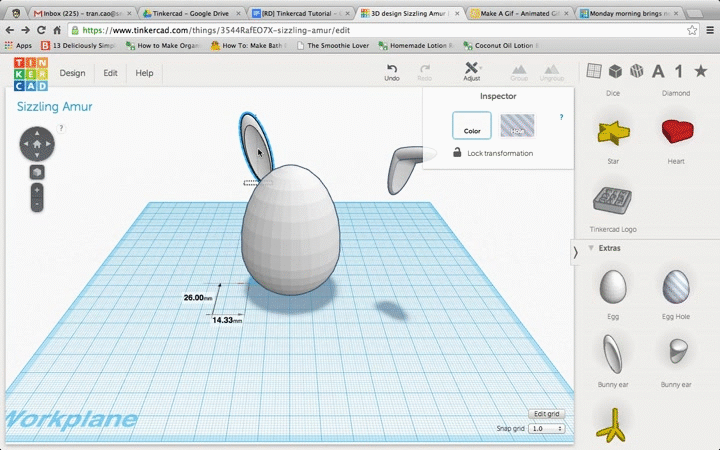The width and height of the screenshot is (720, 450).
Task: Toggle Lock transformation padlock
Action: point(457,153)
